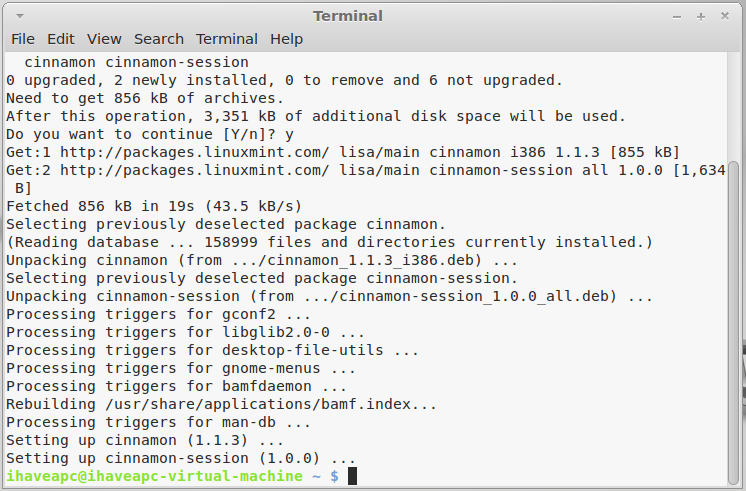Click the scrollbar trough above the thumb

point(735,107)
